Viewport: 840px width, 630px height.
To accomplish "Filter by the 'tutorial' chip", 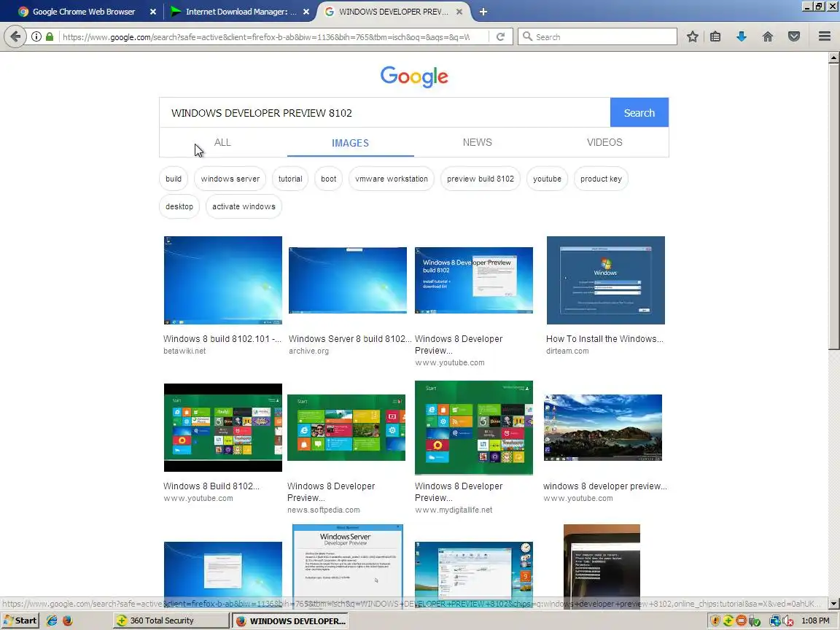I will [x=290, y=179].
